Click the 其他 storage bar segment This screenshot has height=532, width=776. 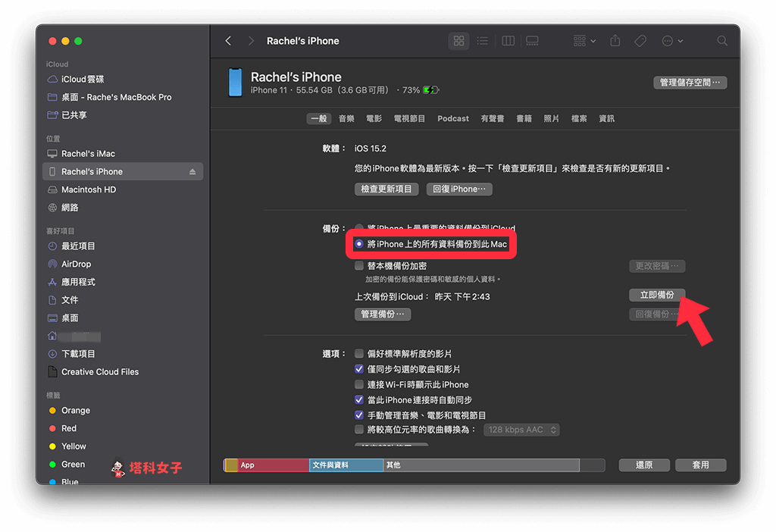pos(481,465)
